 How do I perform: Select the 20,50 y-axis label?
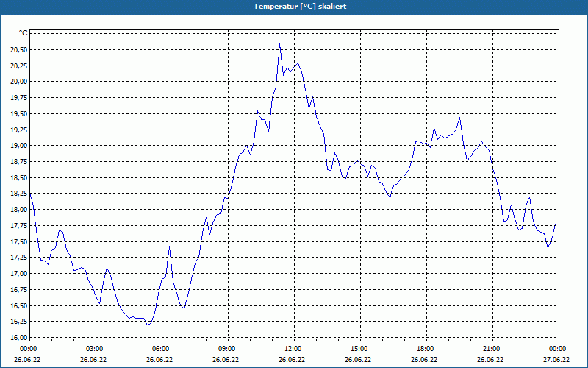point(19,49)
